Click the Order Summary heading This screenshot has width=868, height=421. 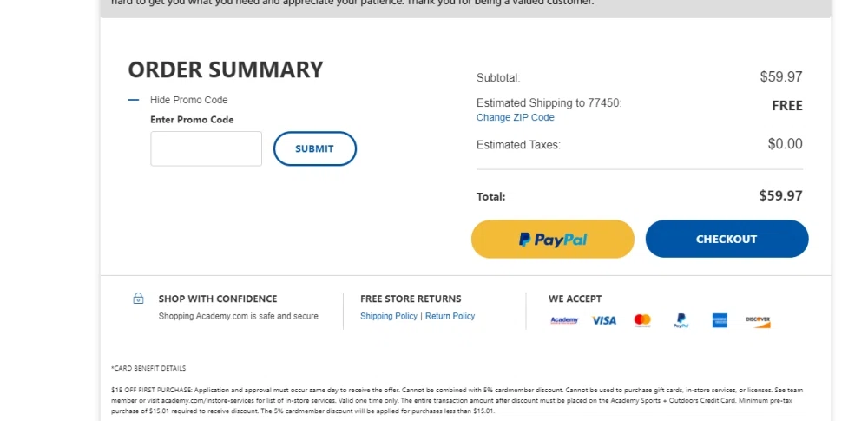point(226,69)
